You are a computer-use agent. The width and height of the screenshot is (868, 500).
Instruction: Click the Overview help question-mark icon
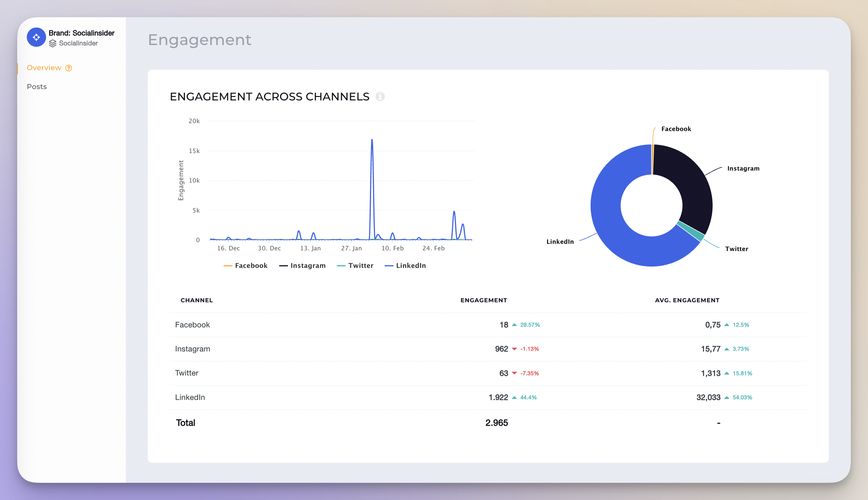pos(69,68)
